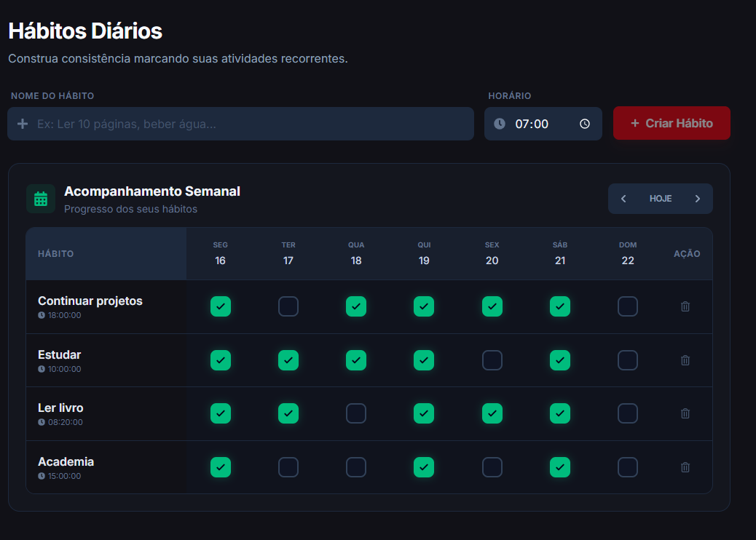The image size is (756, 540).
Task: Click the green calendar icon beside Acompanhamento Semanal
Action: pos(41,198)
